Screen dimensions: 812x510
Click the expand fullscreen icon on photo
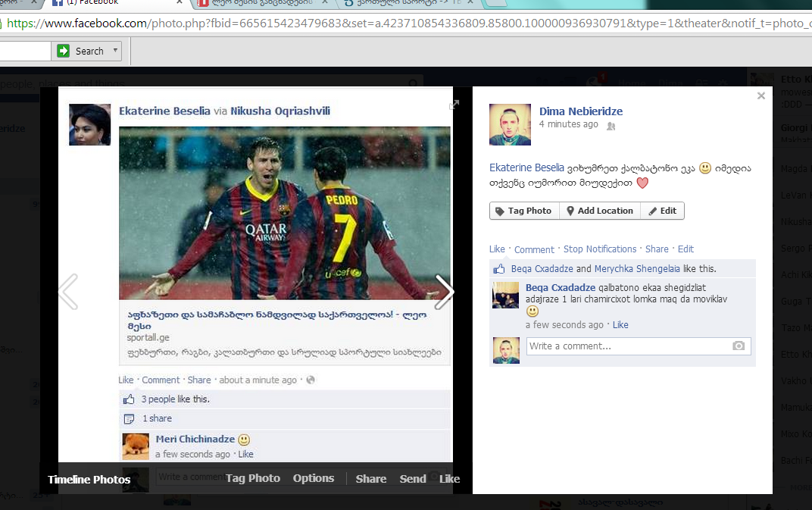[454, 105]
